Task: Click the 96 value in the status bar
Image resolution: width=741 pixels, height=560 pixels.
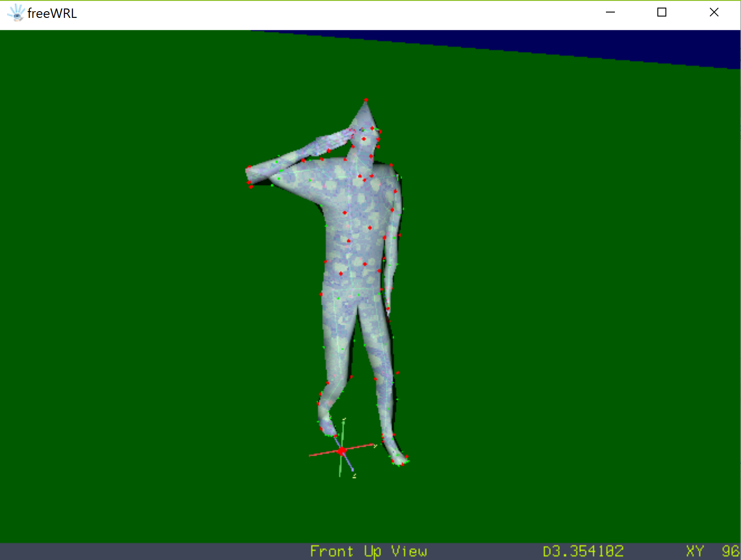Action: (x=730, y=552)
